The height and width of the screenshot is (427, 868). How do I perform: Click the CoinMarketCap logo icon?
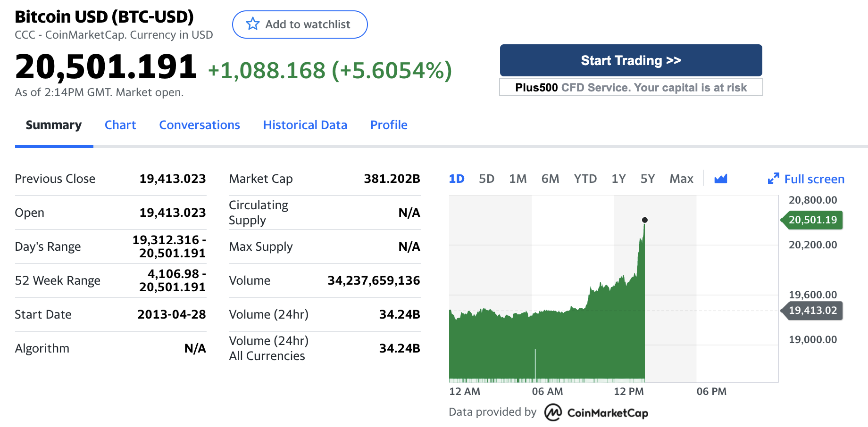pyautogui.click(x=553, y=412)
